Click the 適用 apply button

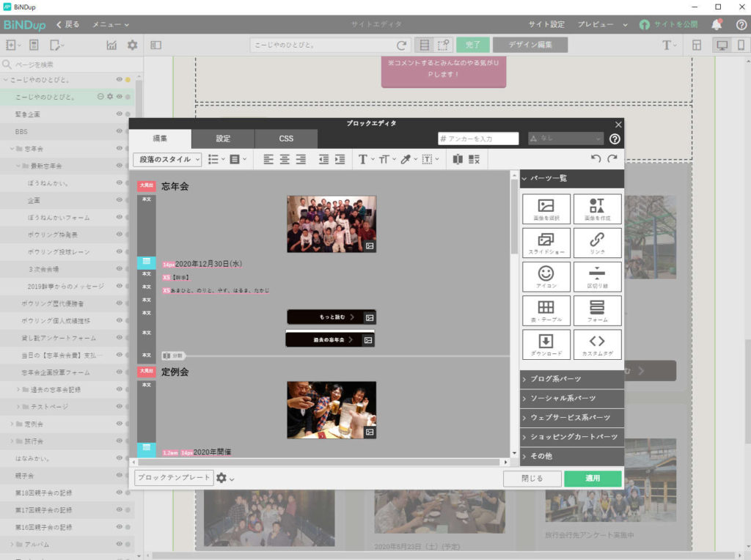(x=593, y=478)
